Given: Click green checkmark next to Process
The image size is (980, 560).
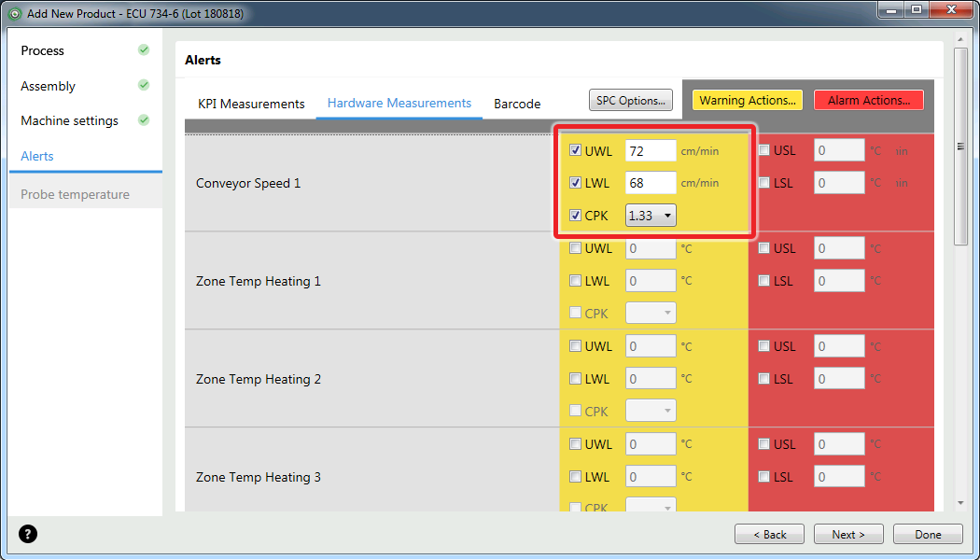Looking at the screenshot, I should point(144,50).
